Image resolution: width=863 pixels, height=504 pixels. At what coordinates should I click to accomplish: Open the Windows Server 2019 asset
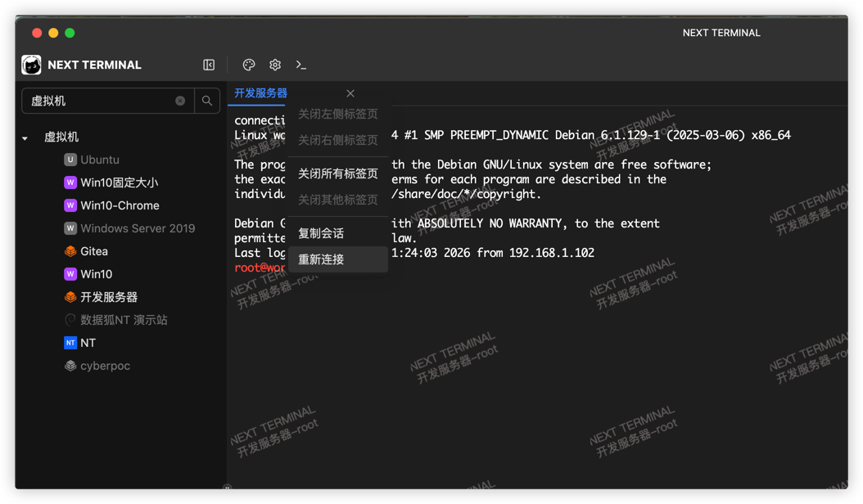click(138, 228)
